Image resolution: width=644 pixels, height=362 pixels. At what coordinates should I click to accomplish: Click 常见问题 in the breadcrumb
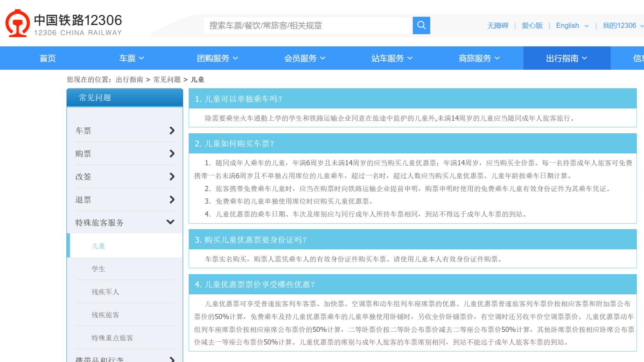click(x=167, y=80)
